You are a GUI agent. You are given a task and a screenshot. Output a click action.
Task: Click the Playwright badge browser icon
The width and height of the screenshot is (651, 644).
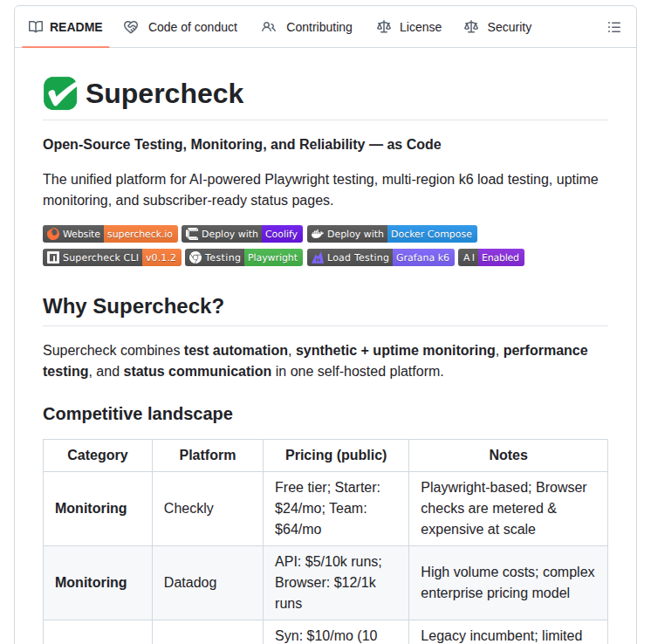click(x=195, y=257)
